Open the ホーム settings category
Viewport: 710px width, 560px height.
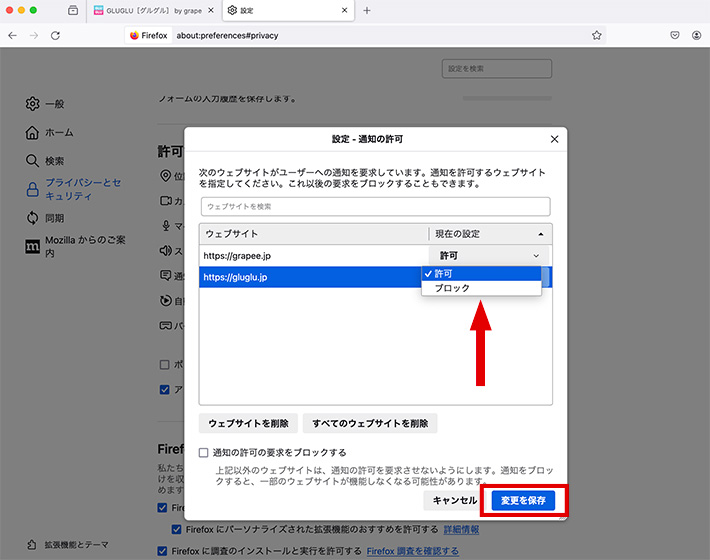coord(49,133)
